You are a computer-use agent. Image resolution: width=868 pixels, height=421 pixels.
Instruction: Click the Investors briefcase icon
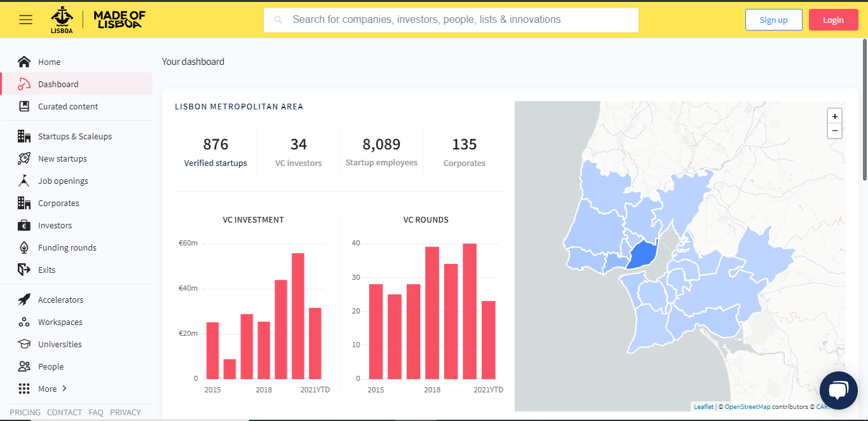point(24,226)
